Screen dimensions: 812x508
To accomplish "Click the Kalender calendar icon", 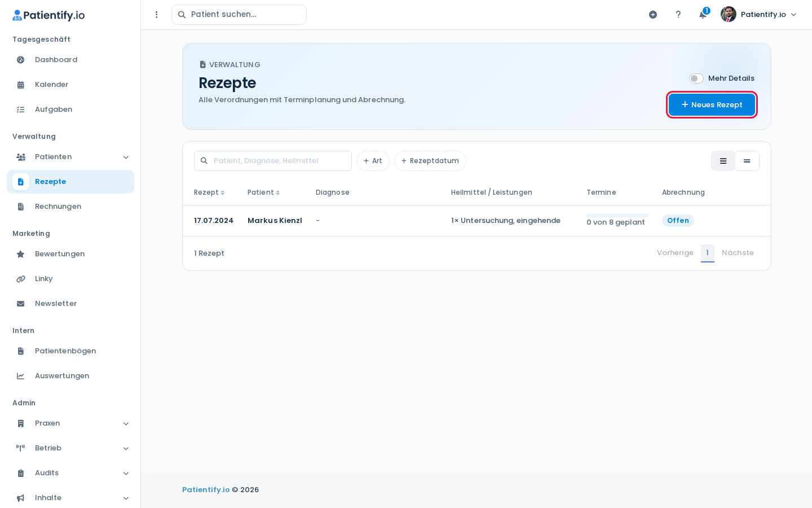I will [21, 85].
